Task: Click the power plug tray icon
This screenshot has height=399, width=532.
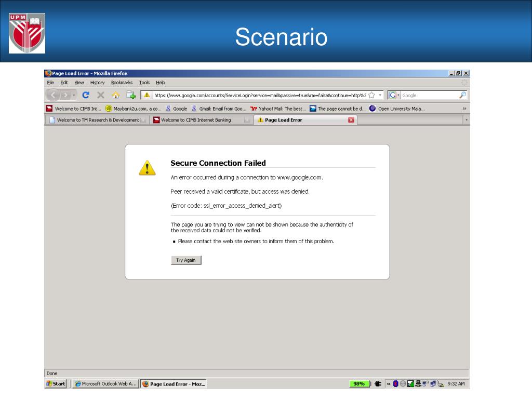Action: tap(378, 384)
